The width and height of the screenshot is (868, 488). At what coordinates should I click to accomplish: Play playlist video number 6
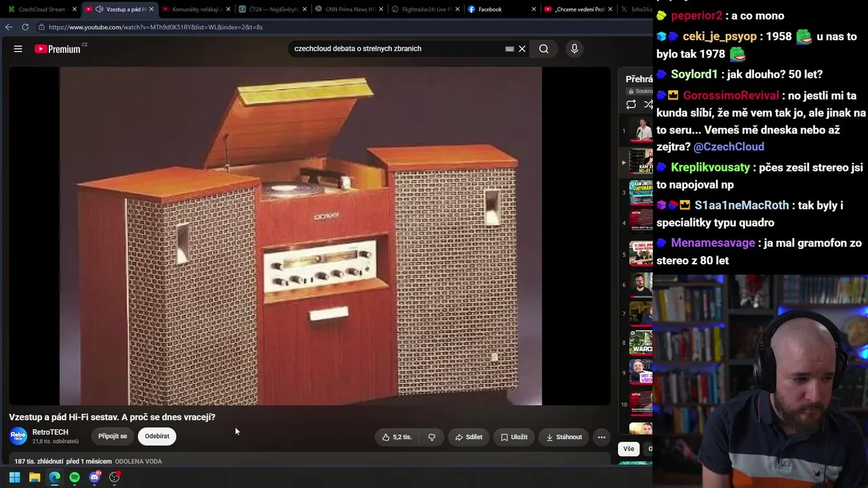641,285
